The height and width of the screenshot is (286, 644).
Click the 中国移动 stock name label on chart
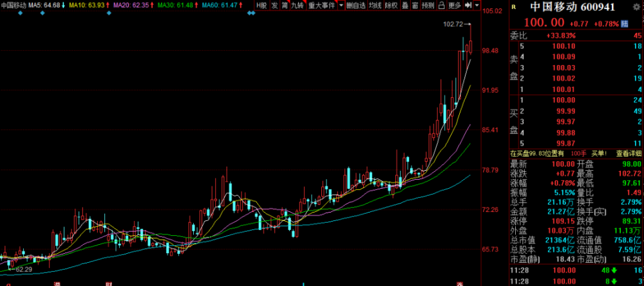13,5
